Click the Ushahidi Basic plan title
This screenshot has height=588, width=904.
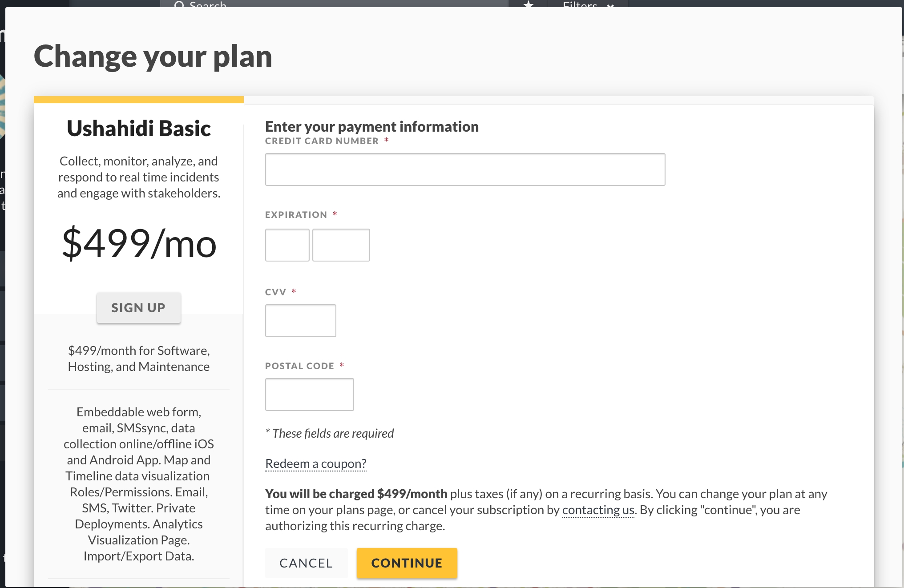[138, 129]
